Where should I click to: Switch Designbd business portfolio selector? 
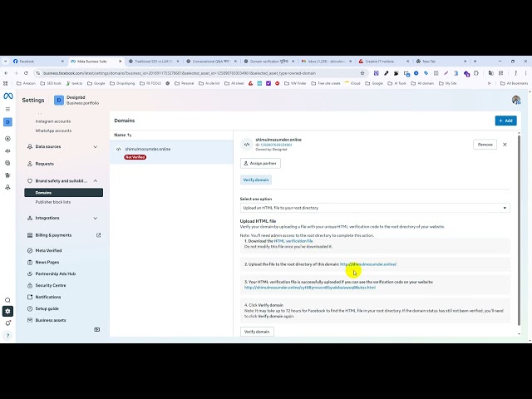pyautogui.click(x=76, y=100)
